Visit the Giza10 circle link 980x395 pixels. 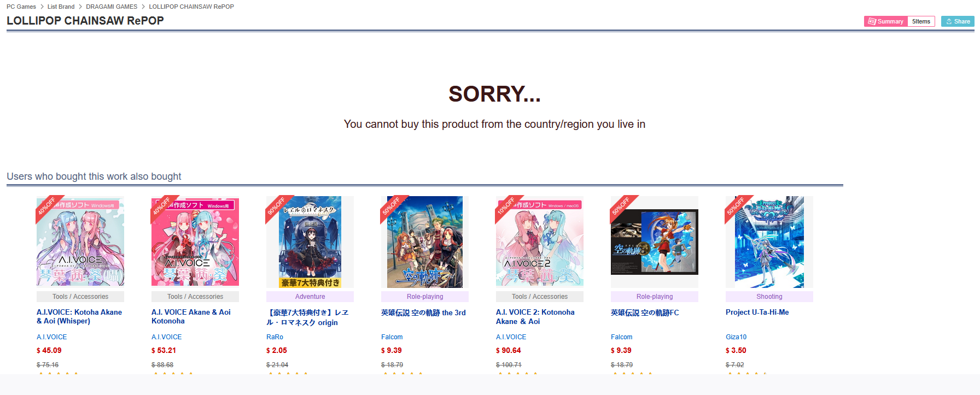736,337
